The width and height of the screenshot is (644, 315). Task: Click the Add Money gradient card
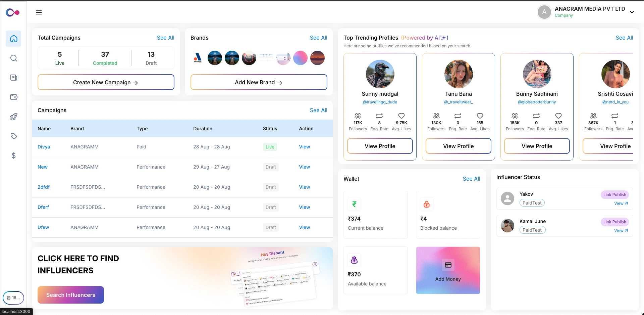448,270
